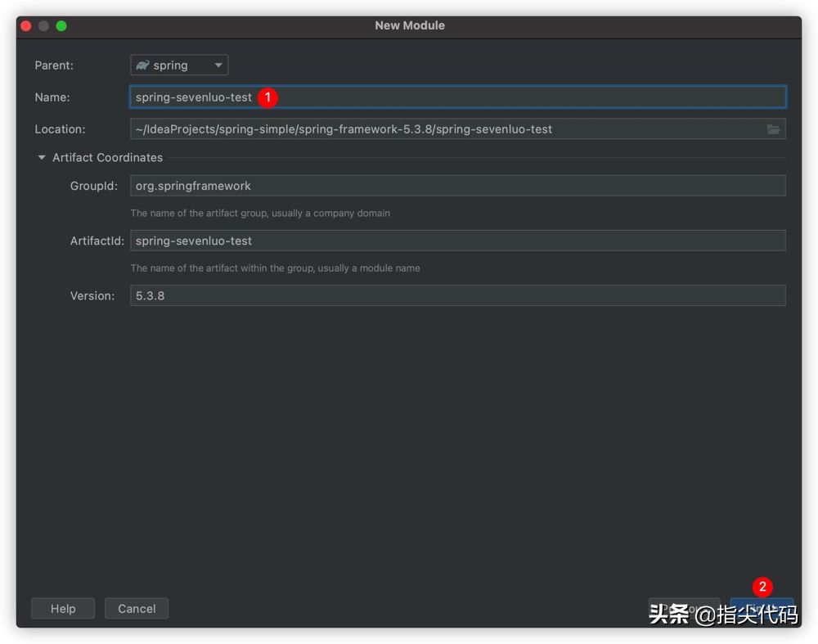
Task: Click the Parent: label
Action: [54, 65]
